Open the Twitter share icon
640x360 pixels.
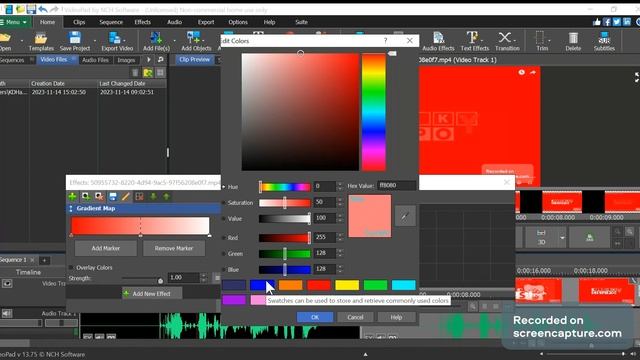pos(617,22)
